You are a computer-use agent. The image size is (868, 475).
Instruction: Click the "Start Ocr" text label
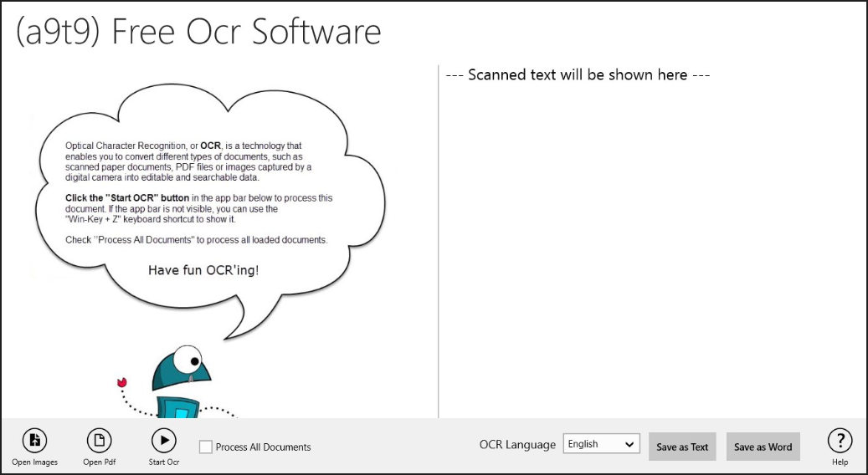click(163, 462)
